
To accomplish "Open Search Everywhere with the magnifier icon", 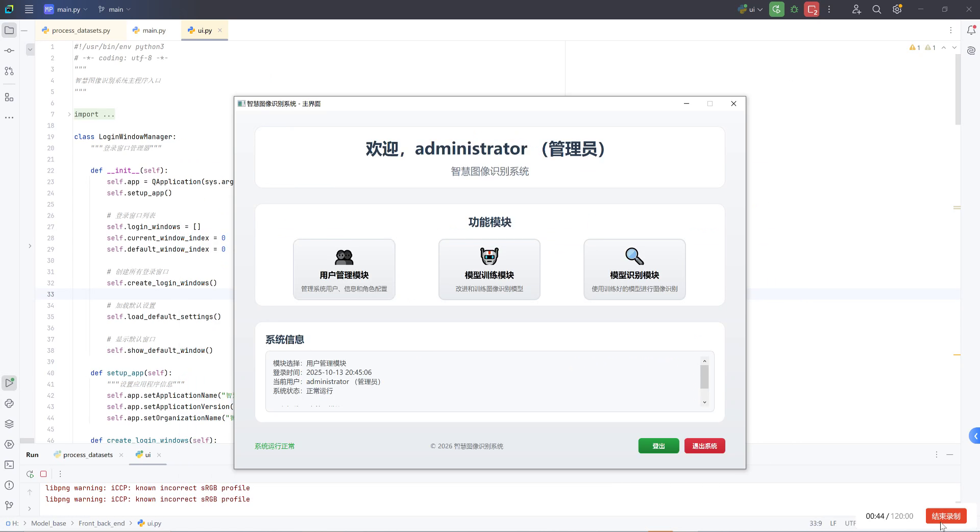I will (x=876, y=9).
